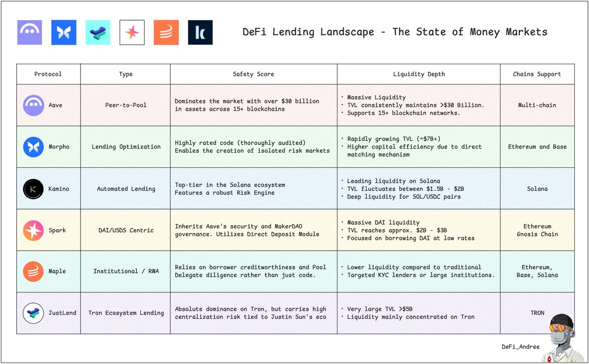Select the 'TRON' chains cell
This screenshot has width=589, height=364.
pos(537,313)
